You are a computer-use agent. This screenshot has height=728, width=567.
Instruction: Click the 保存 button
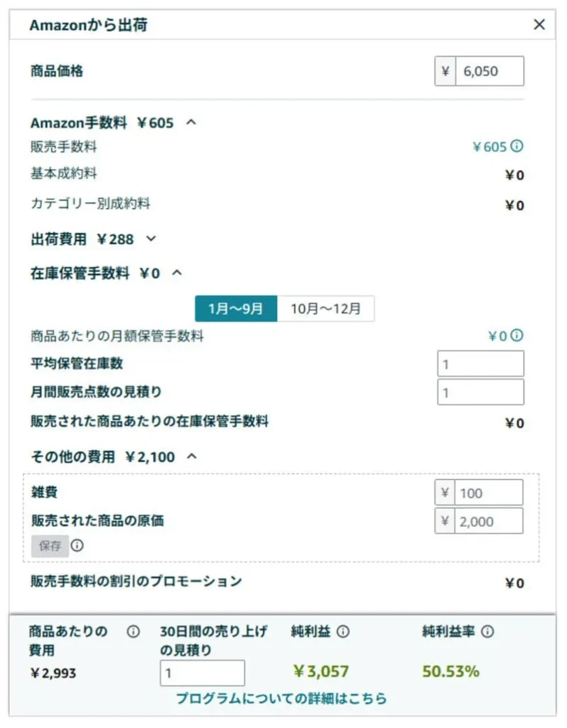point(50,546)
